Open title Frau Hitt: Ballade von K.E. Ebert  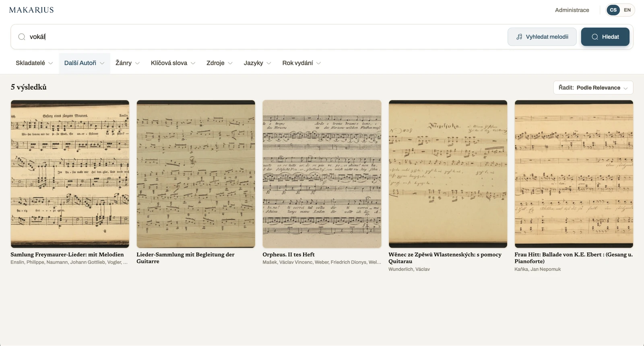click(x=574, y=258)
